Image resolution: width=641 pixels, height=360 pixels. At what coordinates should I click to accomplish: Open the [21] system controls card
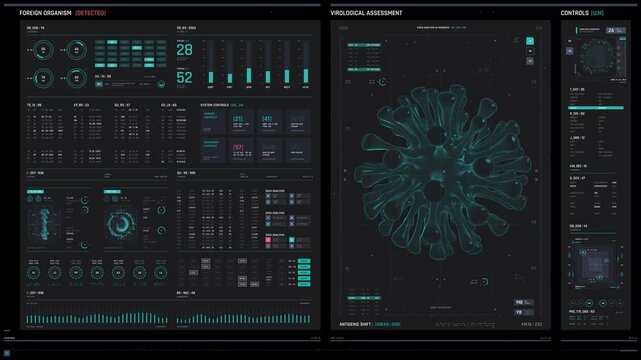241,122
